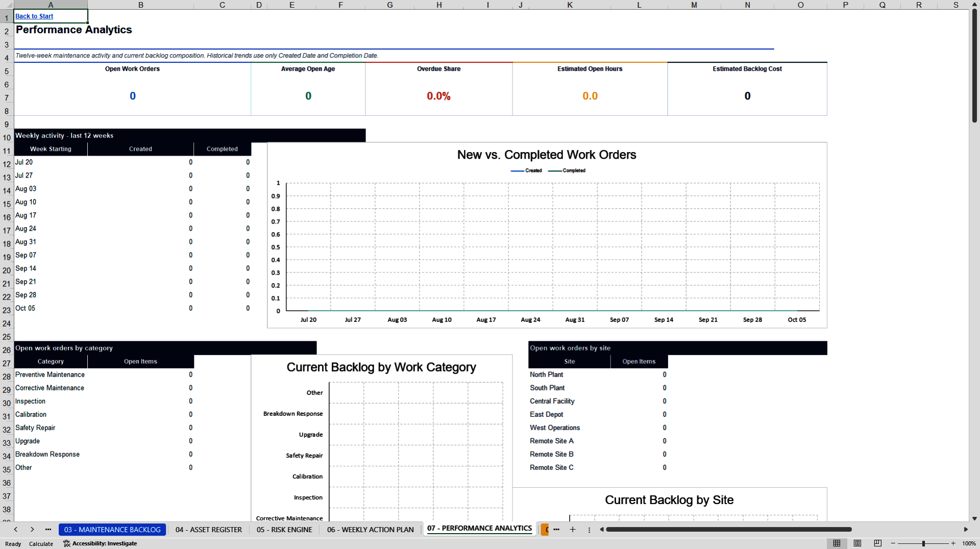Select all cells with corner button
This screenshot has height=549, width=980.
tap(7, 5)
